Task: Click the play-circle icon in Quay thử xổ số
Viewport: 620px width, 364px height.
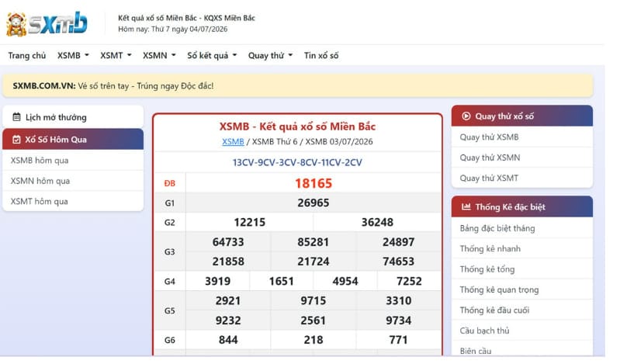Action: (466, 116)
